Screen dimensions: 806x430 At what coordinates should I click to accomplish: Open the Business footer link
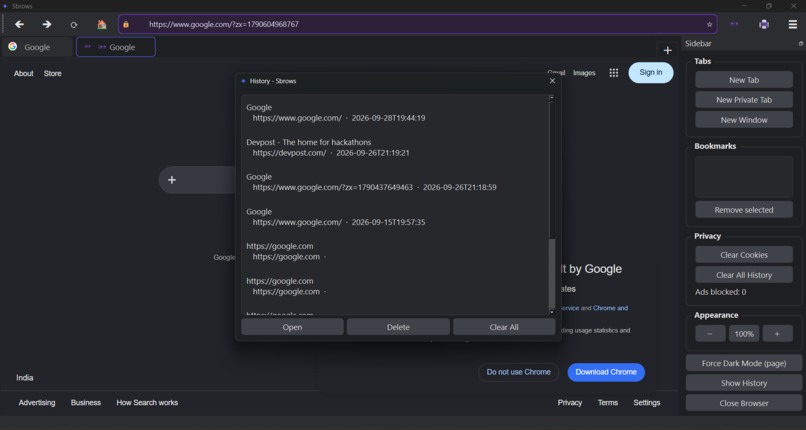[x=86, y=403]
